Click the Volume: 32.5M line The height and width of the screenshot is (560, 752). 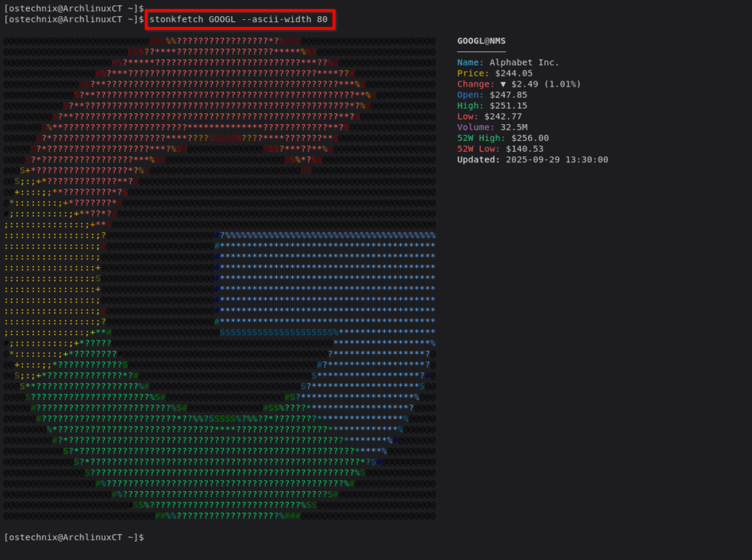(x=492, y=128)
